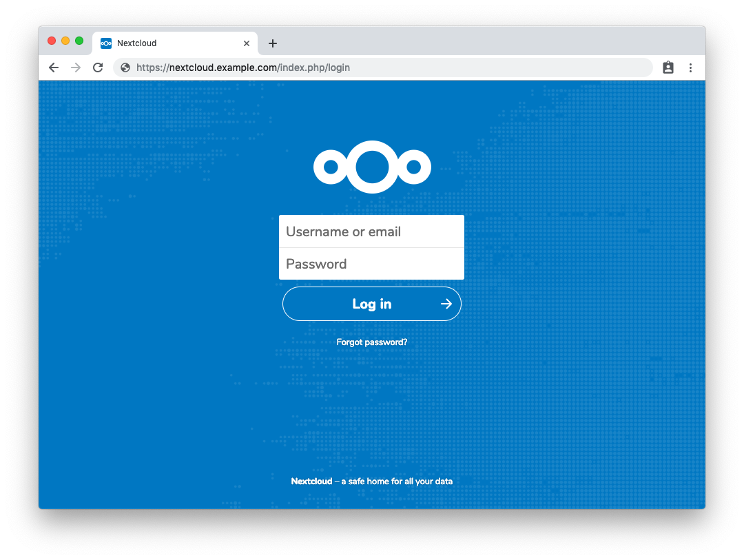
Task: Select the Nextcloud browser tab
Action: click(x=175, y=43)
